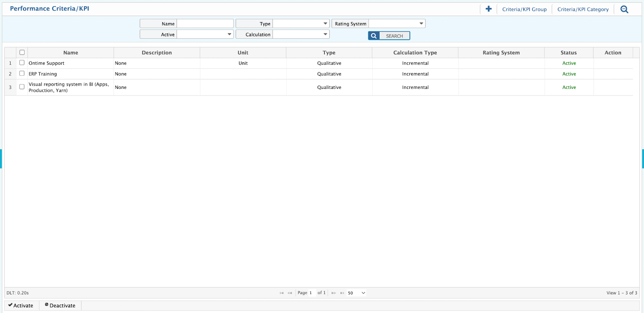
Task: Open Criteria/KPI Group link
Action: (524, 9)
